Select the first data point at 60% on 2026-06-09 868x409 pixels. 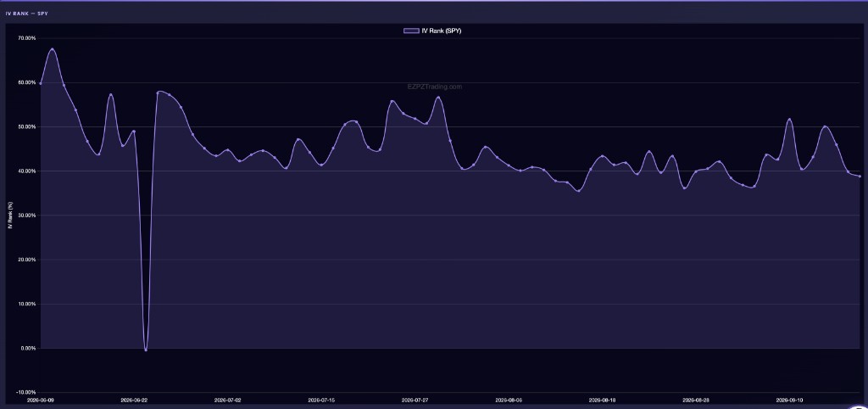tap(41, 83)
